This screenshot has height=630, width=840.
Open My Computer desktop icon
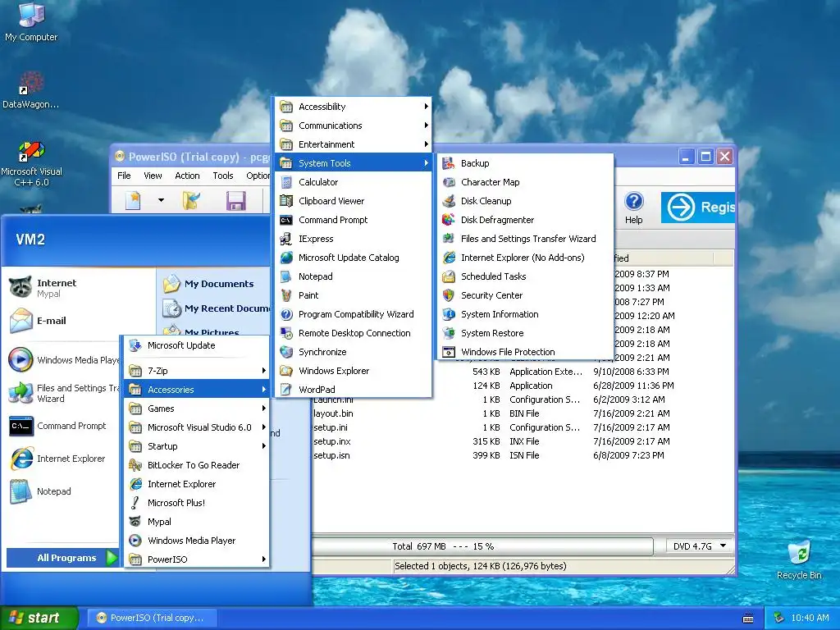tap(31, 22)
